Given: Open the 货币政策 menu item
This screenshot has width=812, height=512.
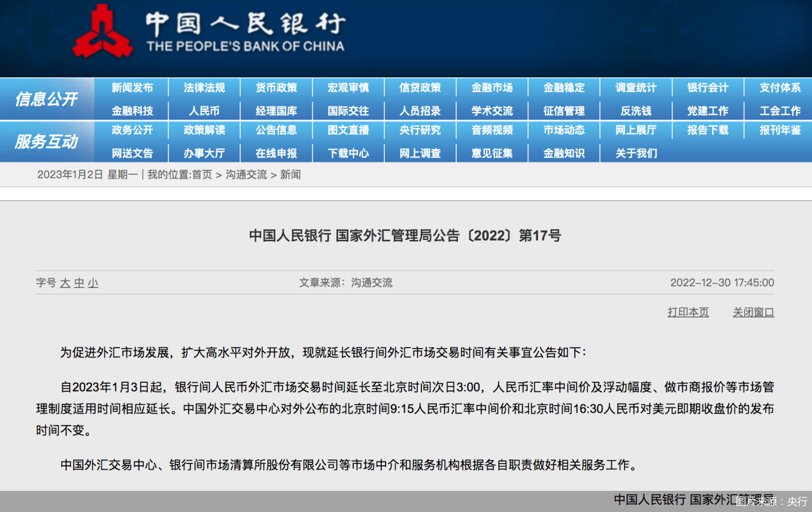Looking at the screenshot, I should tap(276, 88).
